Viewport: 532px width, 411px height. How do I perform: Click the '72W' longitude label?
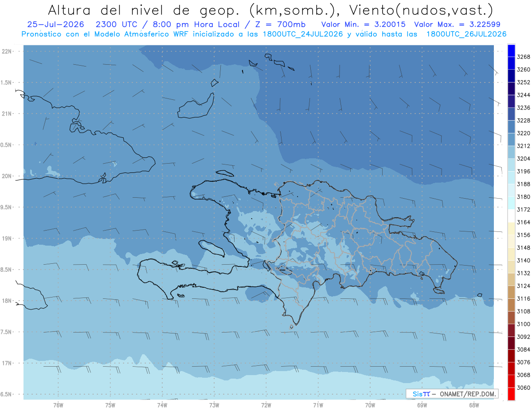(x=266, y=405)
